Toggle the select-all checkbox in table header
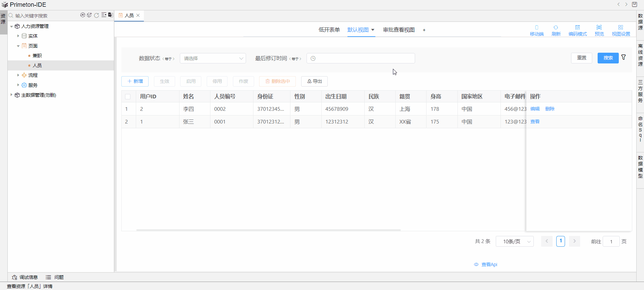This screenshot has height=290, width=644. [x=128, y=97]
